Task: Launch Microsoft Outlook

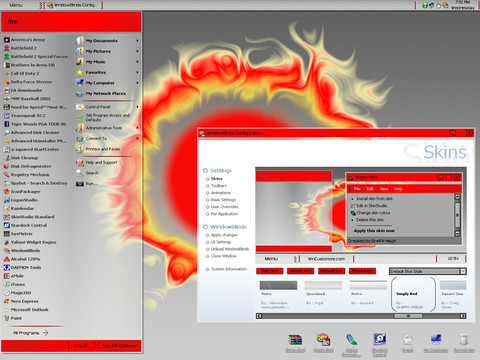Action: click(26, 310)
